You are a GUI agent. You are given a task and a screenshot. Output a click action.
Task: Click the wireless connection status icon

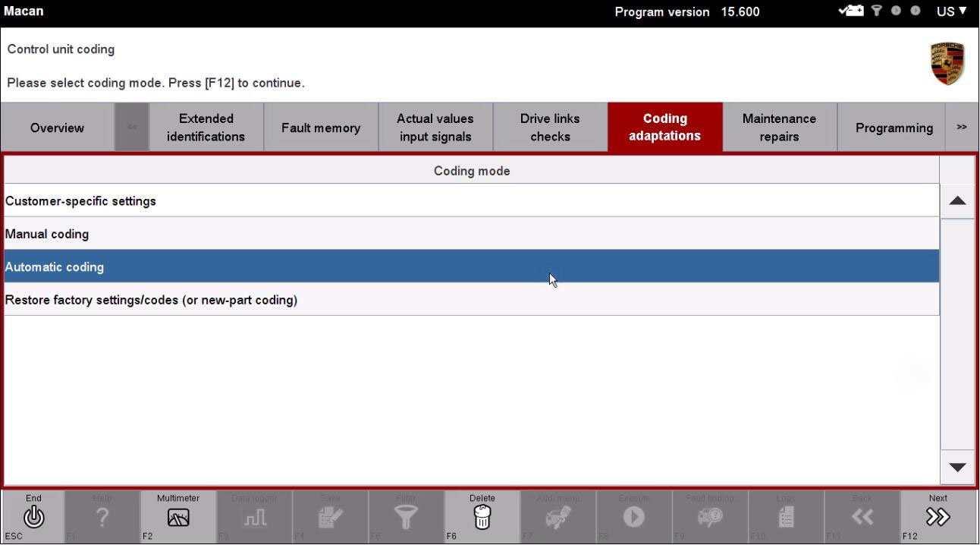coord(877,11)
